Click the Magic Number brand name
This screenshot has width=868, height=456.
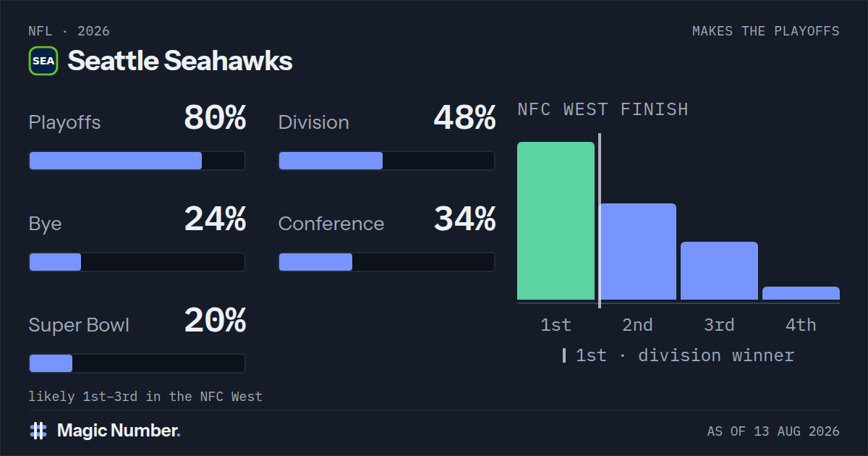[x=119, y=431]
